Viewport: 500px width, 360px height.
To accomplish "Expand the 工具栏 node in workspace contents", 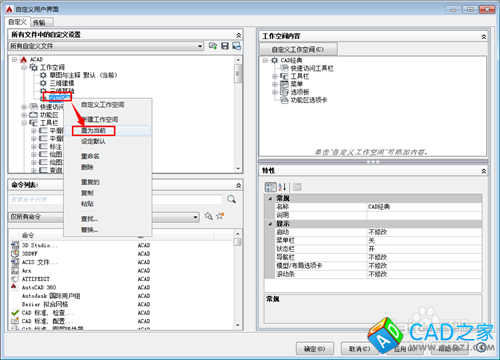I will click(275, 76).
